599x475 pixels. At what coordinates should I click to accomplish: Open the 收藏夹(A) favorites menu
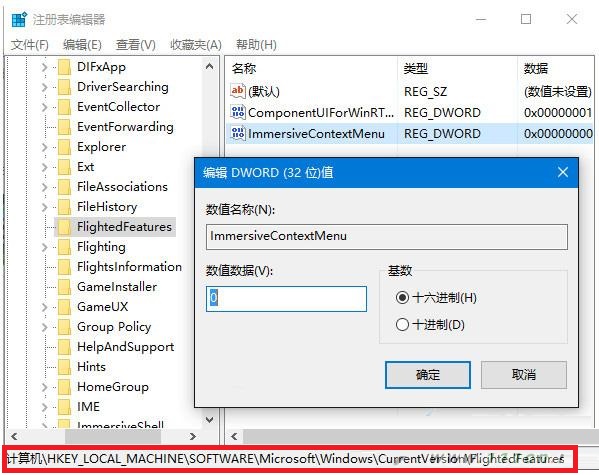coord(196,45)
